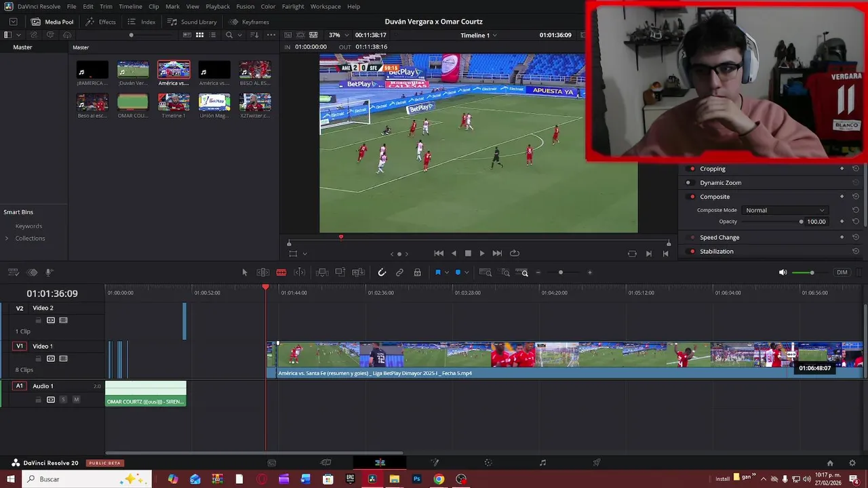The width and height of the screenshot is (868, 488).
Task: Toggle the Media Pool panel button
Action: [52, 22]
